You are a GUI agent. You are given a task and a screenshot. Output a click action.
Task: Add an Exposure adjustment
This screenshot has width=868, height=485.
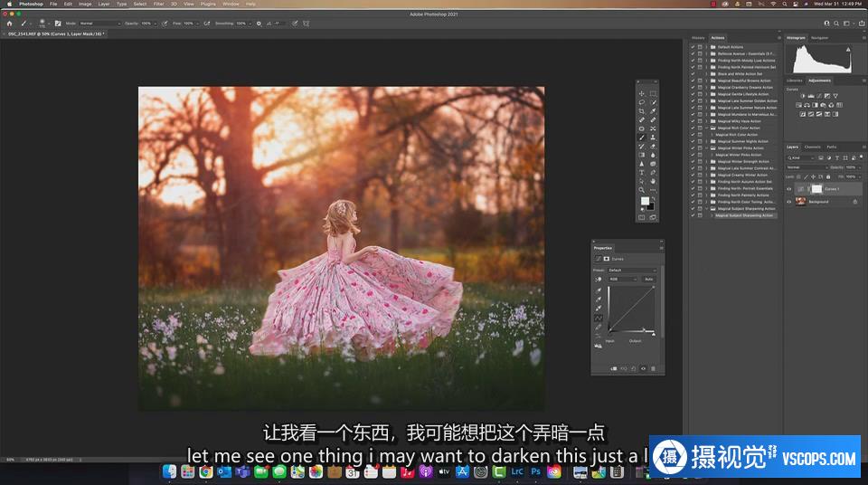(x=827, y=96)
